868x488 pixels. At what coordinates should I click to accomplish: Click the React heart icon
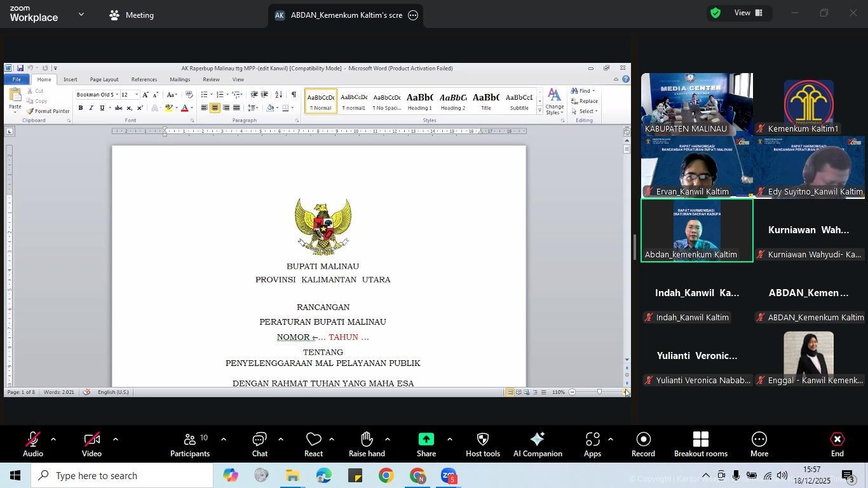coord(313,444)
